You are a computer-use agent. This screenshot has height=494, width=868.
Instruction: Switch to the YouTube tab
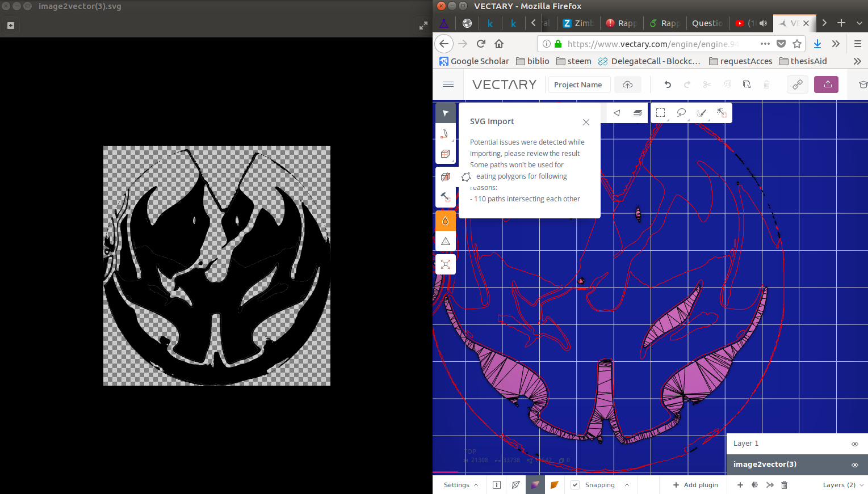tap(750, 23)
